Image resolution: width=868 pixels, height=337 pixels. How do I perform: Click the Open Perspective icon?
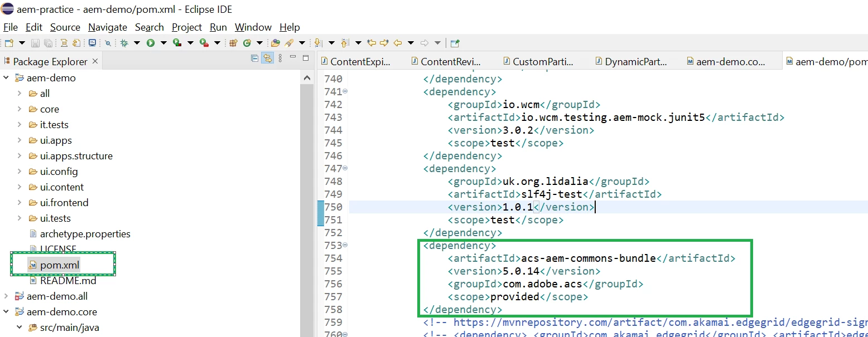(455, 43)
